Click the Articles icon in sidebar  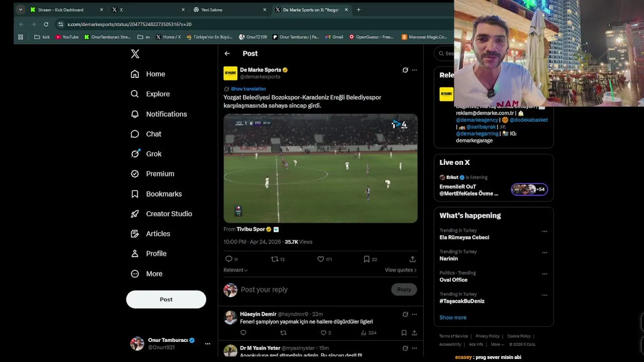135,234
